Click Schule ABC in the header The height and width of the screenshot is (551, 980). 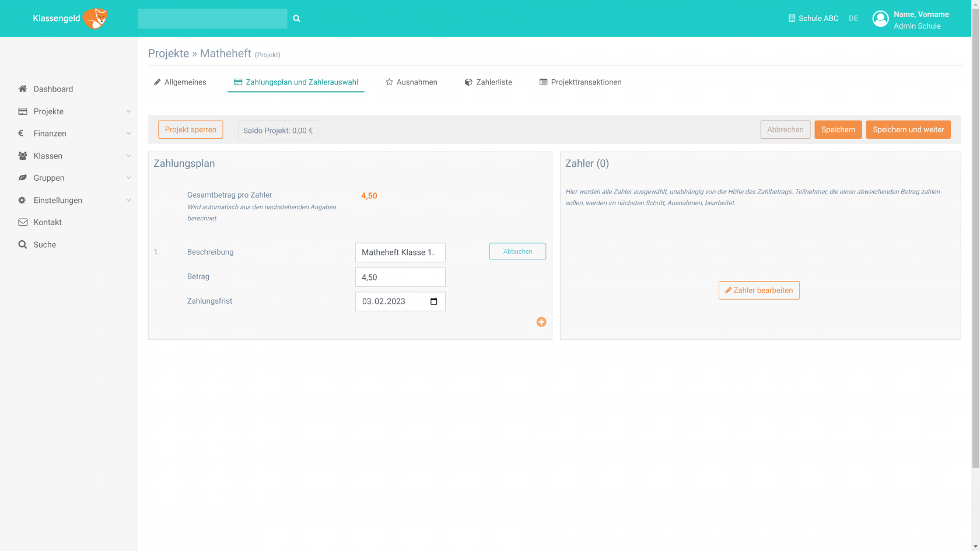[x=818, y=19]
